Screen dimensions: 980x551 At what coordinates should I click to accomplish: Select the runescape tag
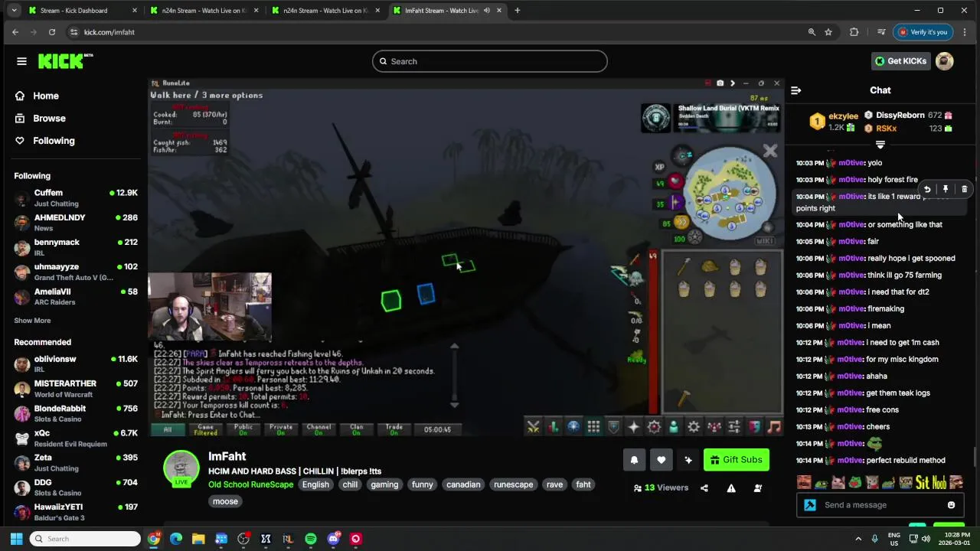(x=513, y=484)
